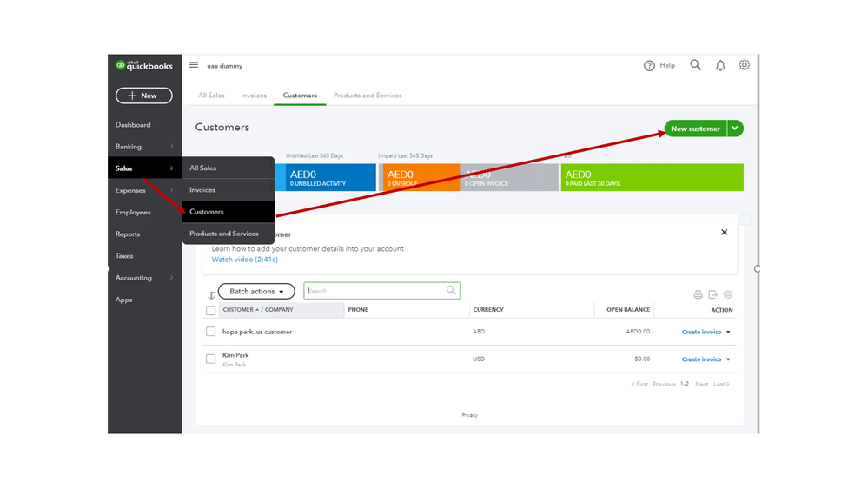868x488 pixels.
Task: Open Dashboard in sidebar
Action: pos(133,124)
